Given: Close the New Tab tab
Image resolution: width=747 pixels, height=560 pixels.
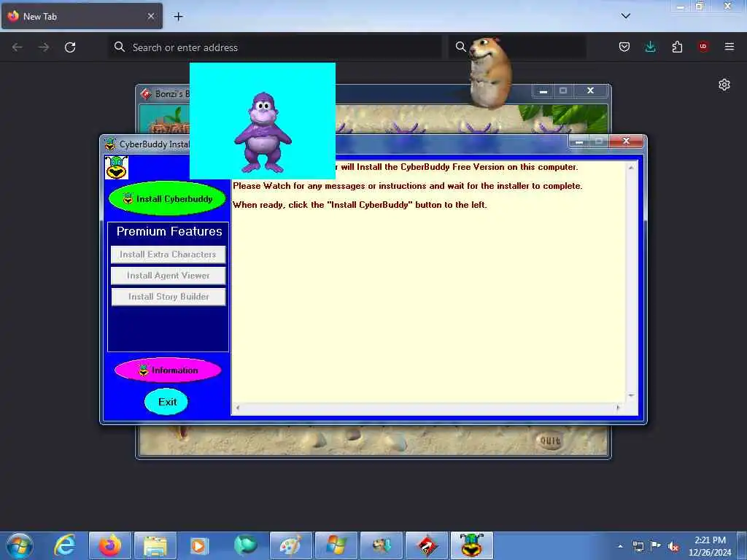Looking at the screenshot, I should pos(151,16).
